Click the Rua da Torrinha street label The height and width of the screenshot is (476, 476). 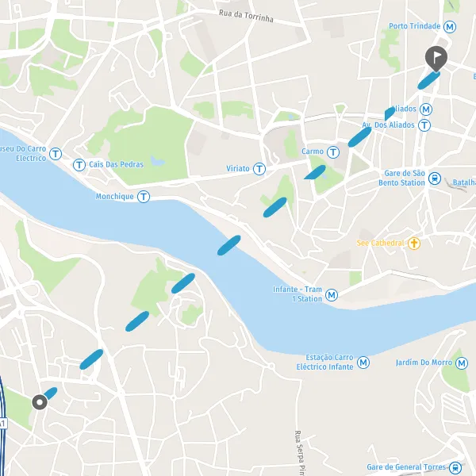pyautogui.click(x=246, y=16)
